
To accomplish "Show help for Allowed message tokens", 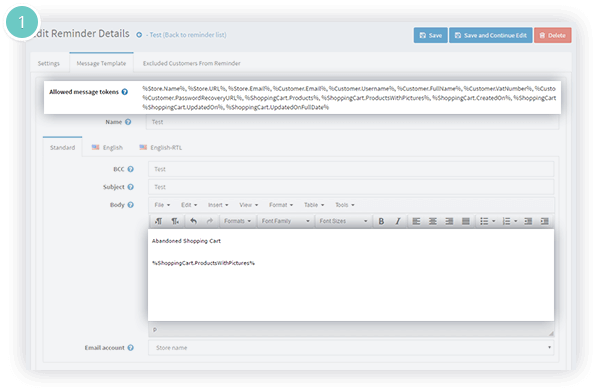I will pyautogui.click(x=125, y=92).
